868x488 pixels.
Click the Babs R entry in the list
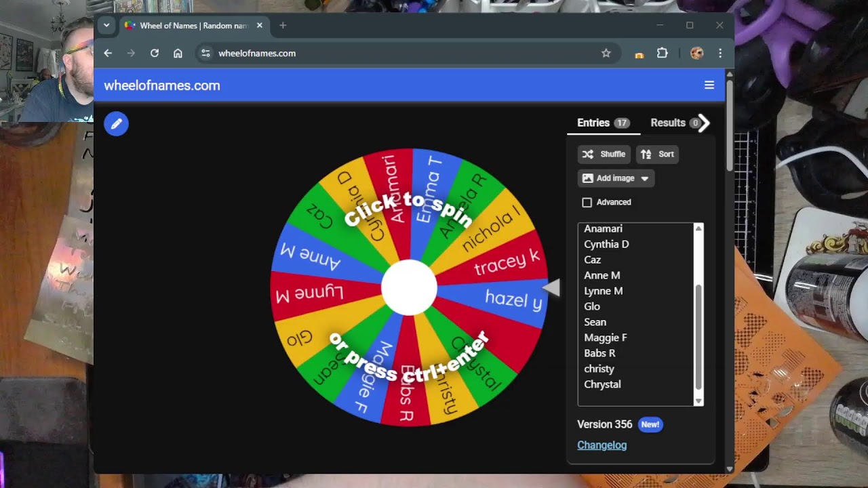click(x=599, y=353)
